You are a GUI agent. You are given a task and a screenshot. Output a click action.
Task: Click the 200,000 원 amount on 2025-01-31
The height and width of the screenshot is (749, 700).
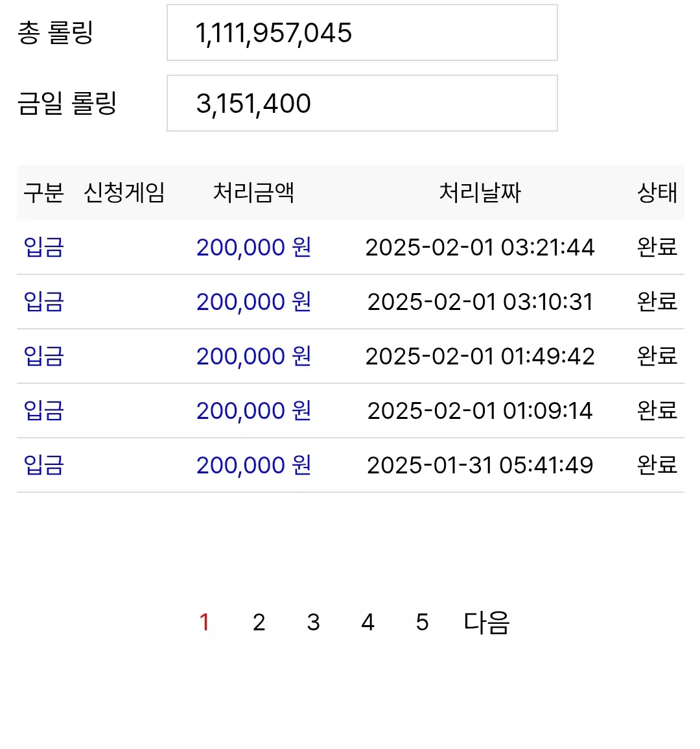tap(253, 465)
